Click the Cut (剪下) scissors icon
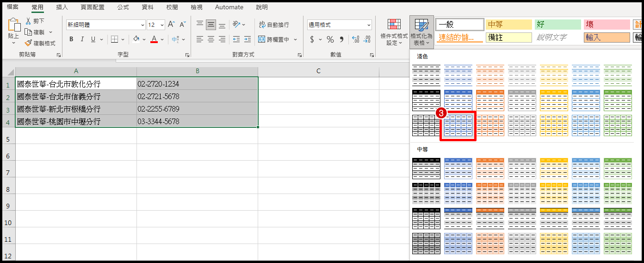Viewport: 644px width, 263px height. pyautogui.click(x=28, y=21)
